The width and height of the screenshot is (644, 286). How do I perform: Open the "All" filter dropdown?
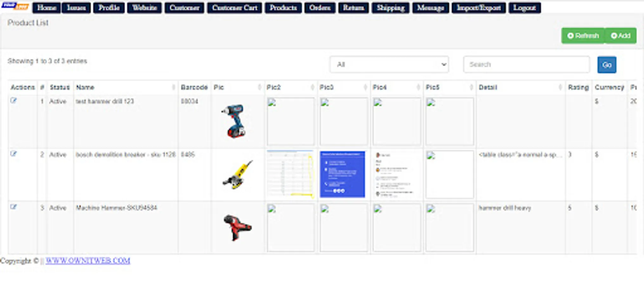pyautogui.click(x=389, y=64)
